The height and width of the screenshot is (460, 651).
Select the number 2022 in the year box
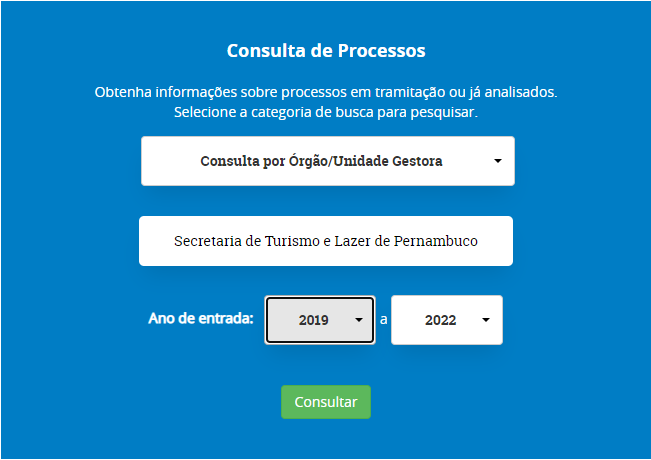pos(440,321)
